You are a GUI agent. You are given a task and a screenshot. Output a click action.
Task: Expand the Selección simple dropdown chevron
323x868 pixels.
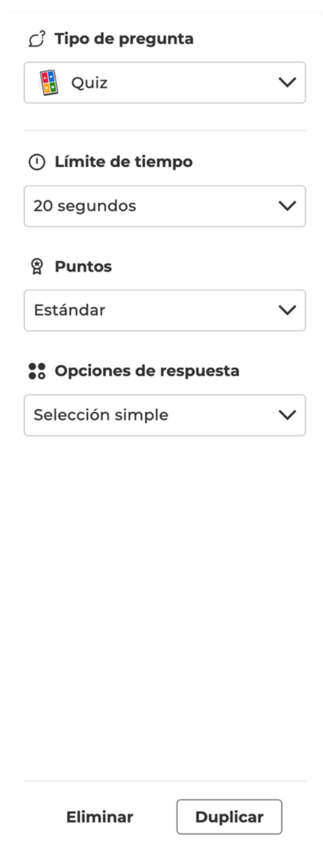tap(287, 415)
